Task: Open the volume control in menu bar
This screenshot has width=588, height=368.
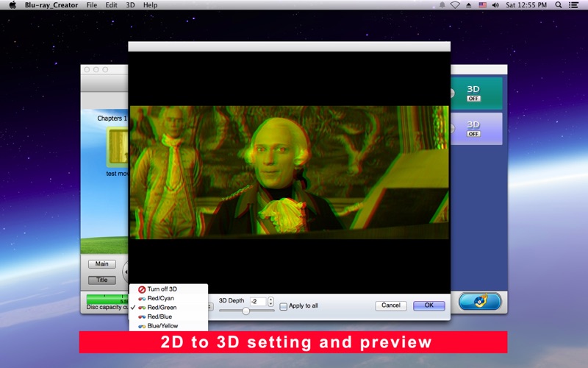Action: point(495,5)
